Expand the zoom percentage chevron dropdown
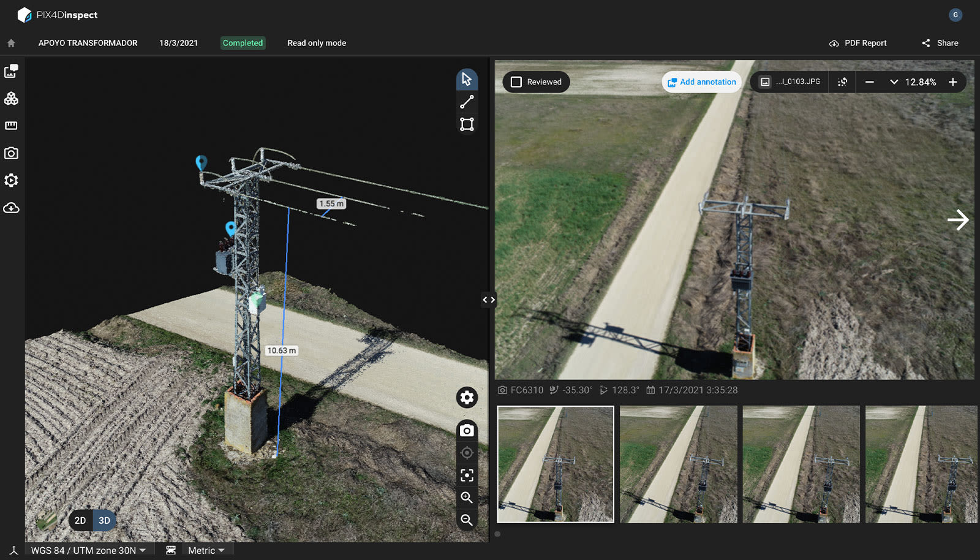Image resolution: width=980 pixels, height=560 pixels. 894,81
